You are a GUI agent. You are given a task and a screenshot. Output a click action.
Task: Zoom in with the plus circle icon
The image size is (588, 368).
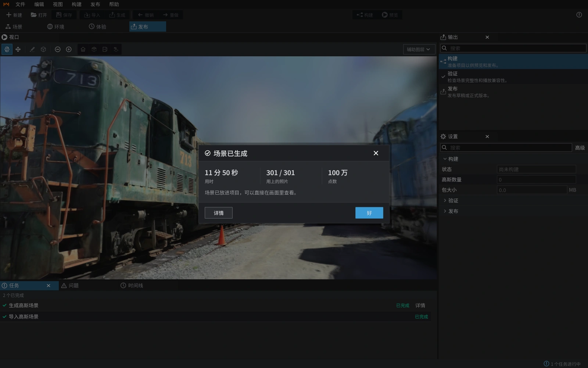click(x=69, y=49)
